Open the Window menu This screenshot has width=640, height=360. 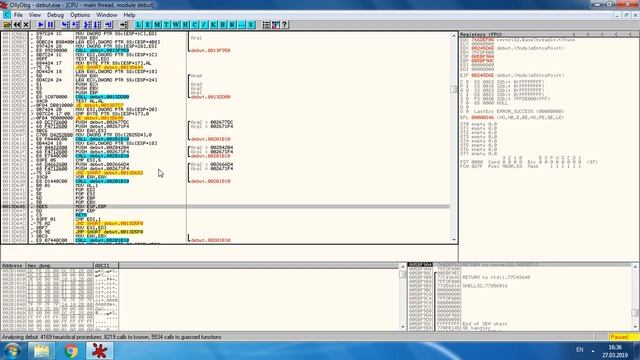coord(107,15)
